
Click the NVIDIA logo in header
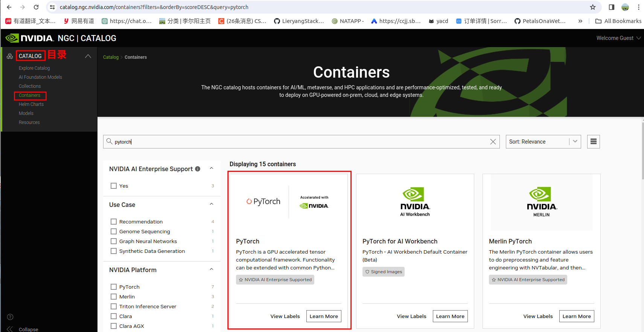pyautogui.click(x=29, y=38)
